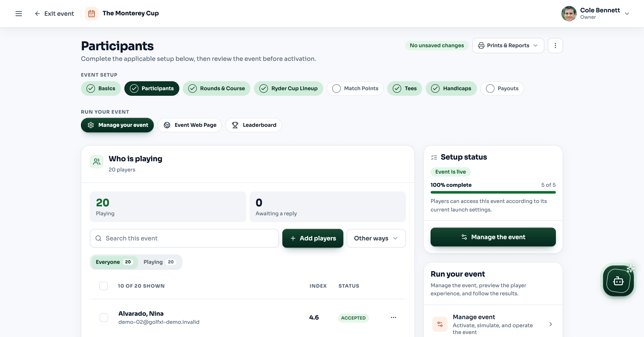
Task: Open the Rounds & Course step
Action: (x=217, y=89)
